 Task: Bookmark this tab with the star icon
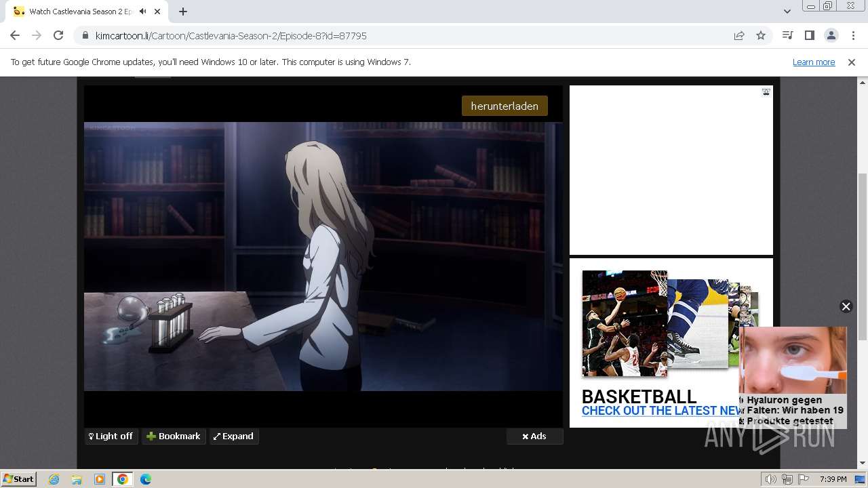pos(761,36)
